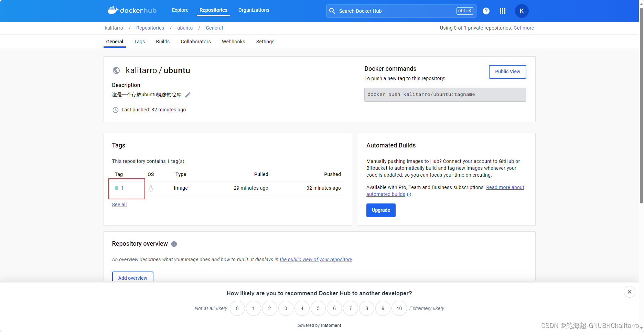Open Read more about automated builds link
The image size is (644, 332).
coord(505,187)
